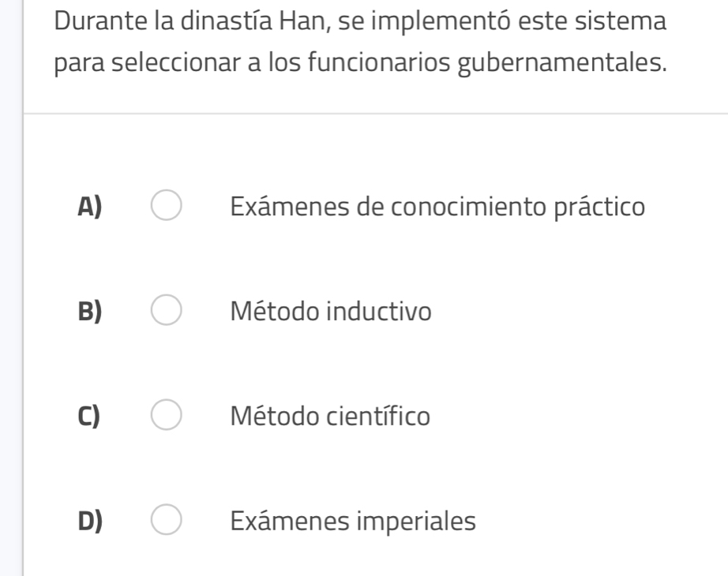Screen dimensions: 728x576
Task: Choose the Método inductivo radio button
Action: 167,312
